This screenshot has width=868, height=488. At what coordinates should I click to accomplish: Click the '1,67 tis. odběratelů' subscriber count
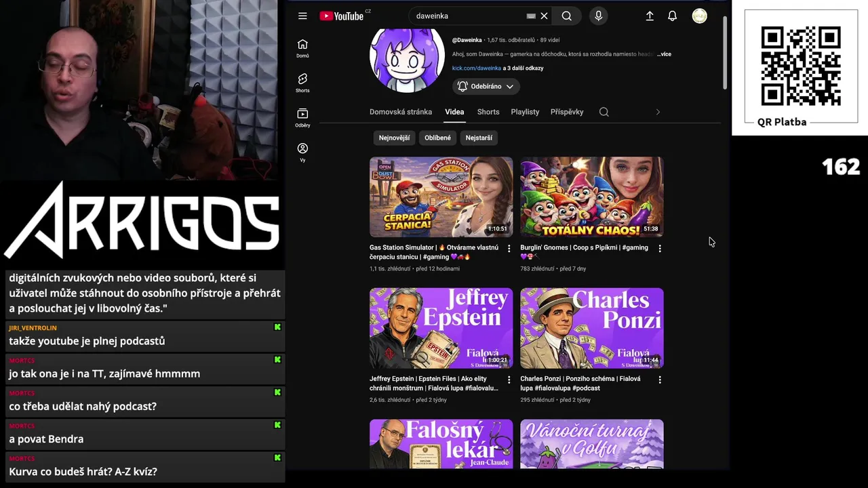tap(511, 41)
